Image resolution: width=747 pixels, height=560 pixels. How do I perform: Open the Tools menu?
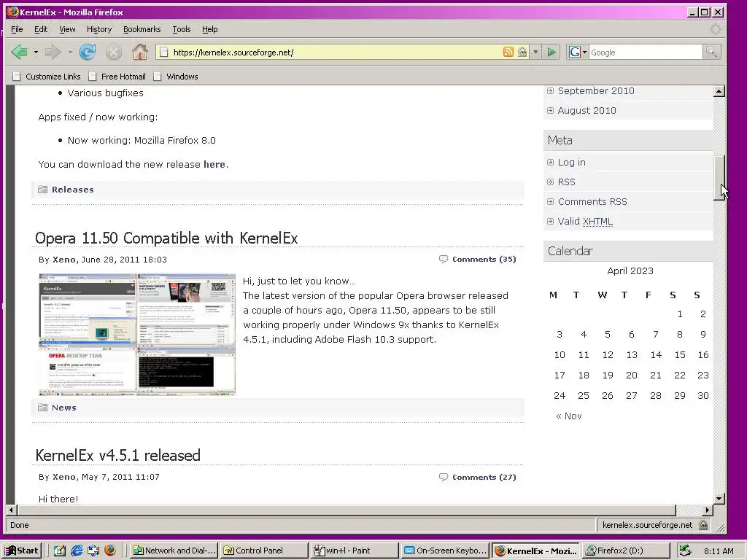pos(181,29)
